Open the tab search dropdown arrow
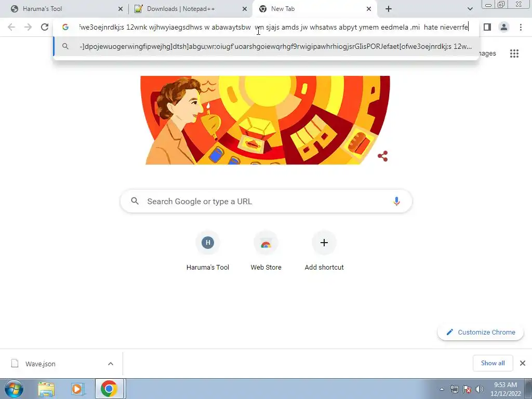Screen dimensions: 532x399 click(x=470, y=9)
